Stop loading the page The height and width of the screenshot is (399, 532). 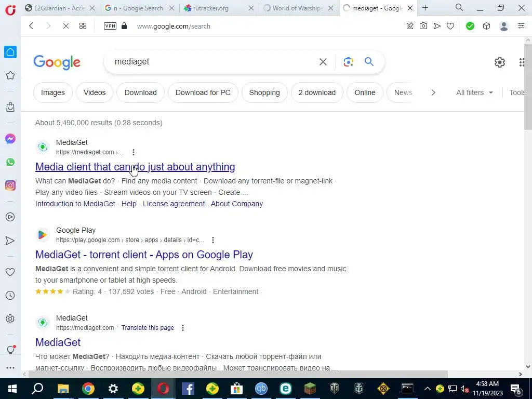(x=66, y=26)
